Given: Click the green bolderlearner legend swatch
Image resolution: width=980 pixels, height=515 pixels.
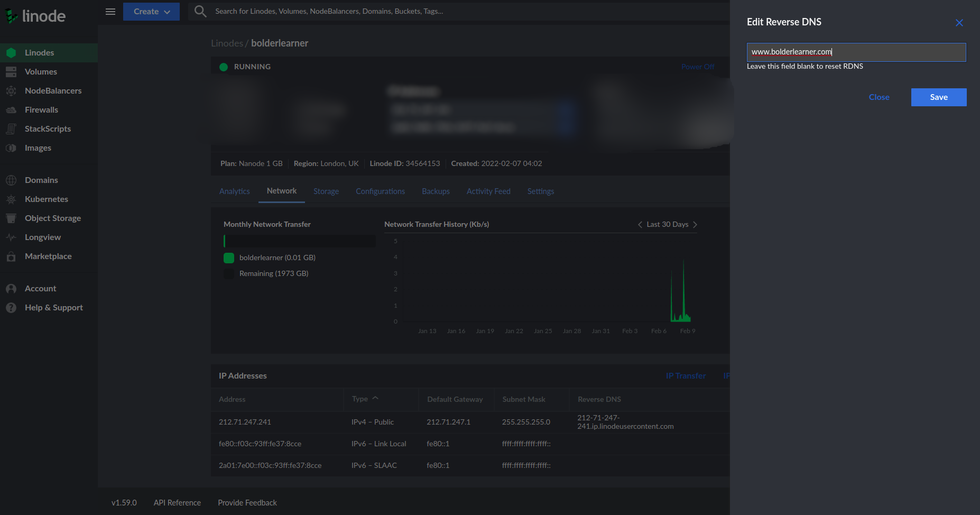Looking at the screenshot, I should tap(229, 258).
